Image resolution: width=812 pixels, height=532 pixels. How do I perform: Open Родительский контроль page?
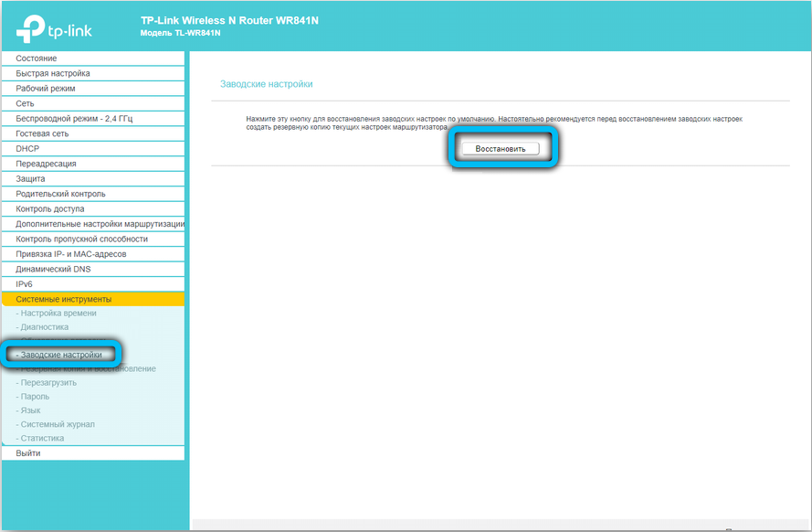click(x=60, y=194)
